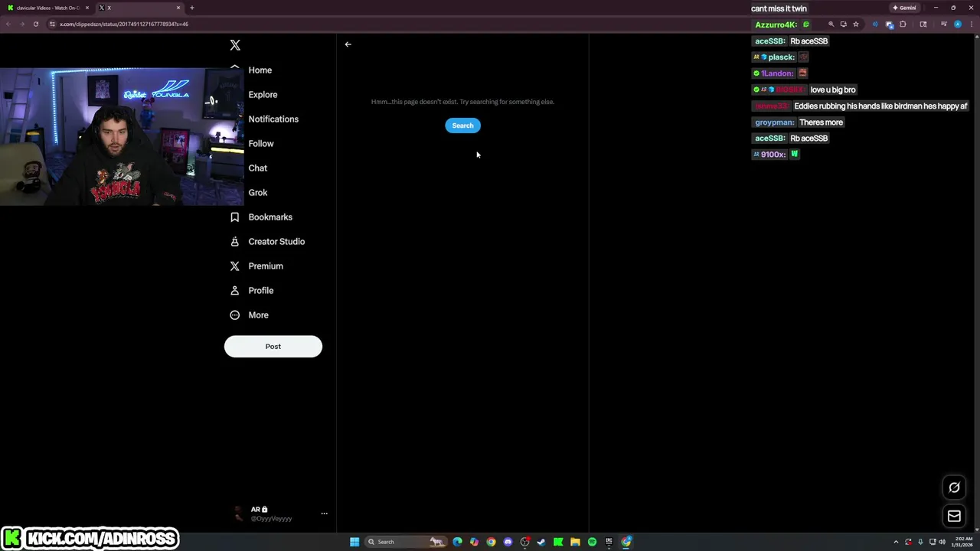Open Notifications in the X sidebar
Image resolution: width=980 pixels, height=551 pixels.
click(273, 119)
